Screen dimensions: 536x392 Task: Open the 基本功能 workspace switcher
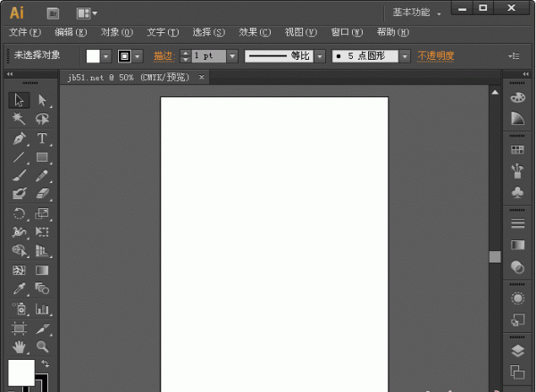[416, 13]
